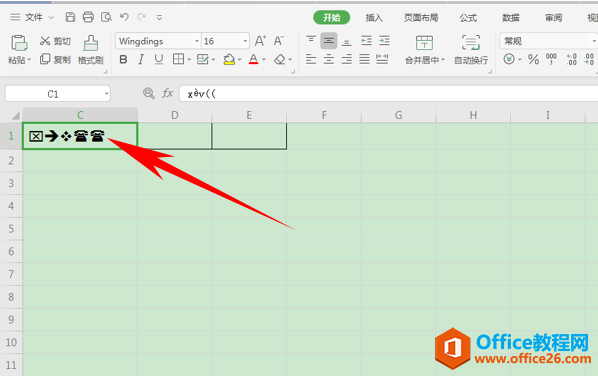Toggle middle vertical alignment
Screen dimensions: 598x376
coord(329,41)
